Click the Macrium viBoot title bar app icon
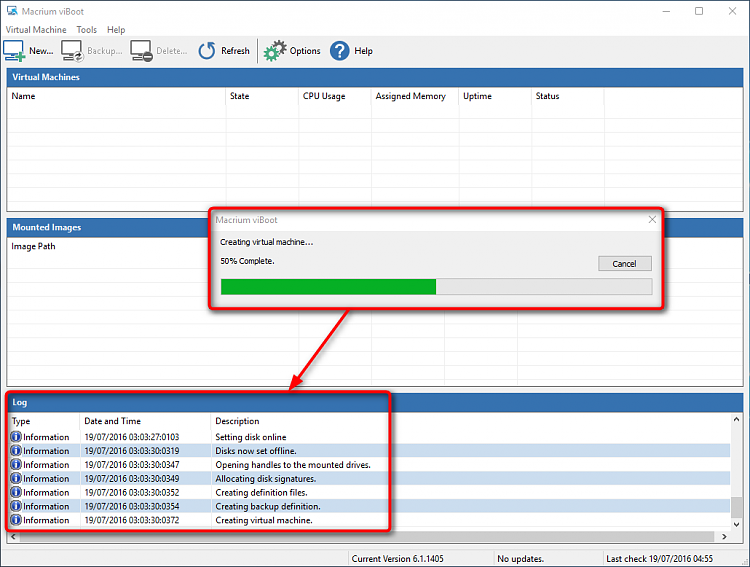 tap(12, 11)
